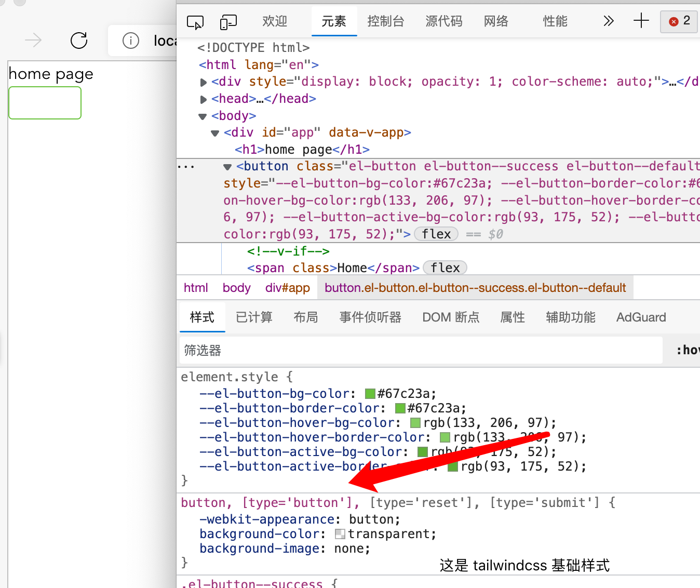Click the :hov toggle state button
Screen dimensions: 700x588
[x=687, y=351]
